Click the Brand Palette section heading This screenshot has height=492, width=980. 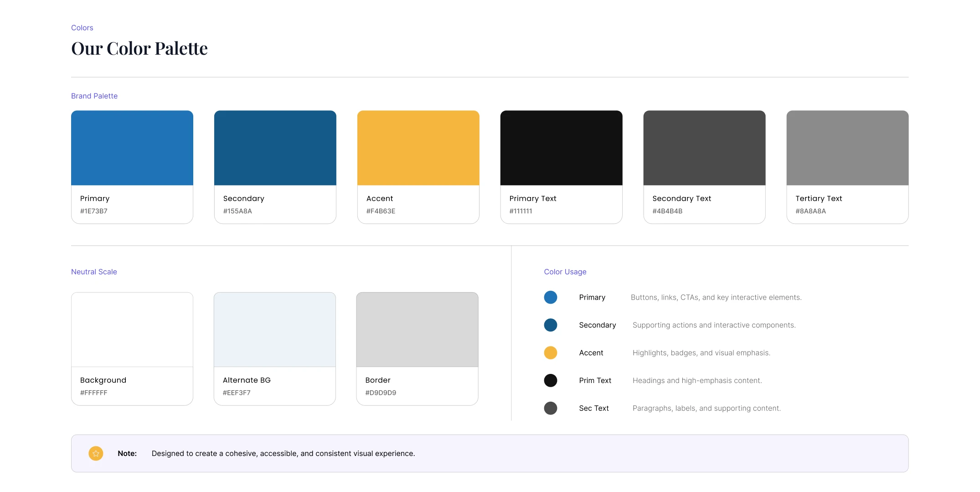94,96
